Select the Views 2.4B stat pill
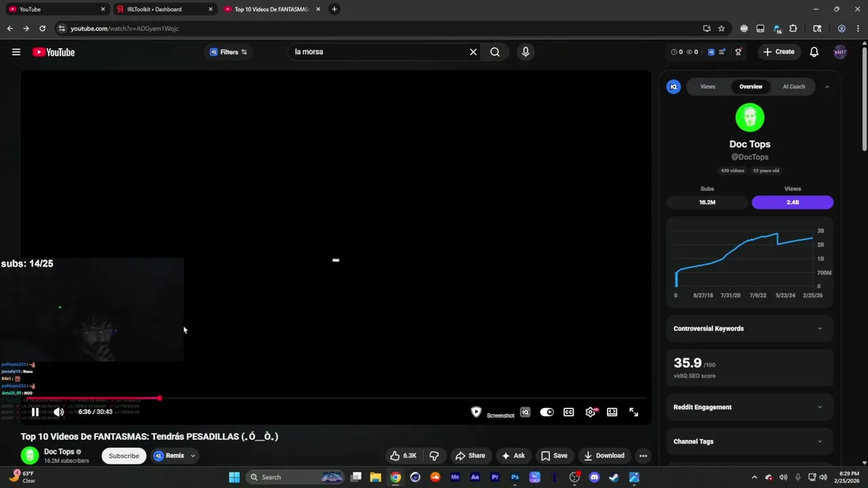Image resolution: width=868 pixels, height=488 pixels. pos(793,202)
